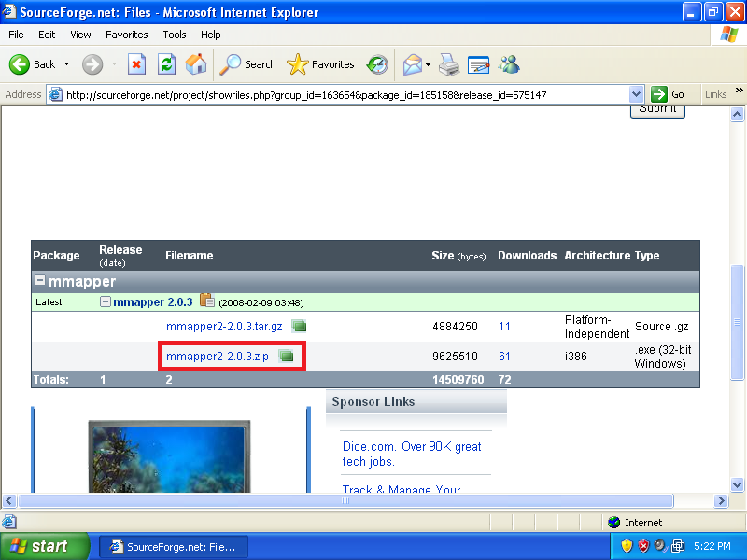
Task: Open the Tools menu
Action: point(175,35)
